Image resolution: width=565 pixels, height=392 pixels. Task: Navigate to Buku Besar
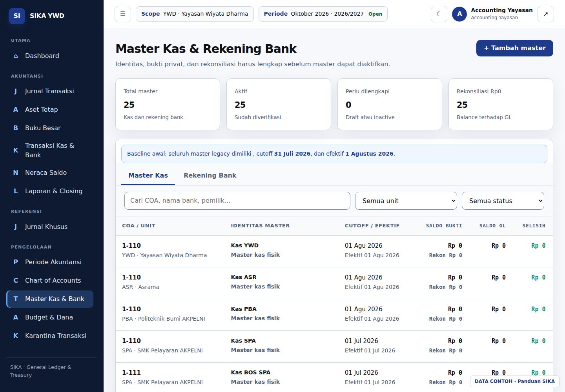pyautogui.click(x=50, y=128)
